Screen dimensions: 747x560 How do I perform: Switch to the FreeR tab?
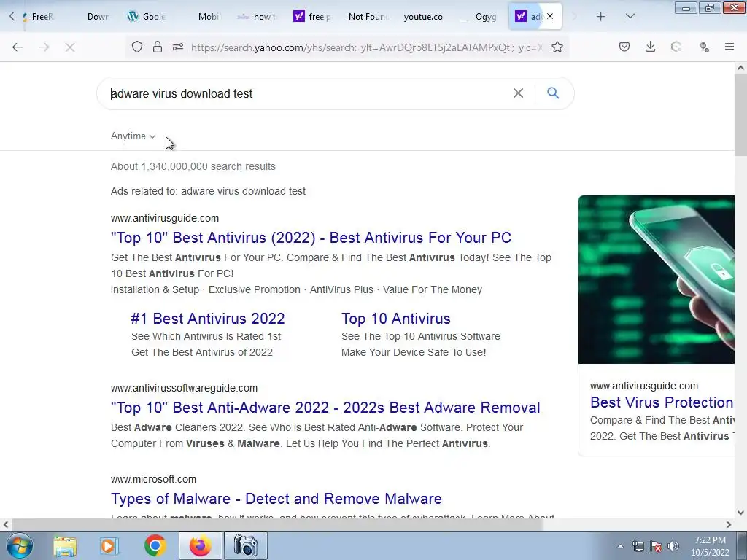point(39,17)
